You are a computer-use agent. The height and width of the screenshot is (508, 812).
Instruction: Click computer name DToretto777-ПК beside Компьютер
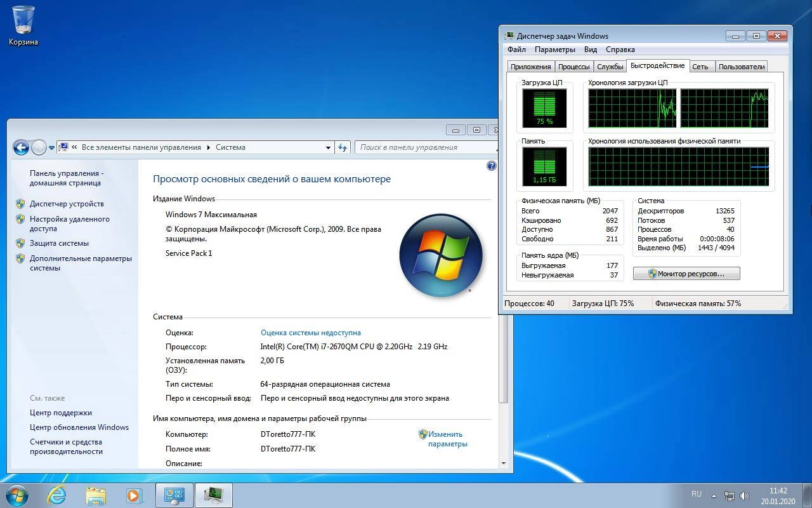[x=288, y=434]
